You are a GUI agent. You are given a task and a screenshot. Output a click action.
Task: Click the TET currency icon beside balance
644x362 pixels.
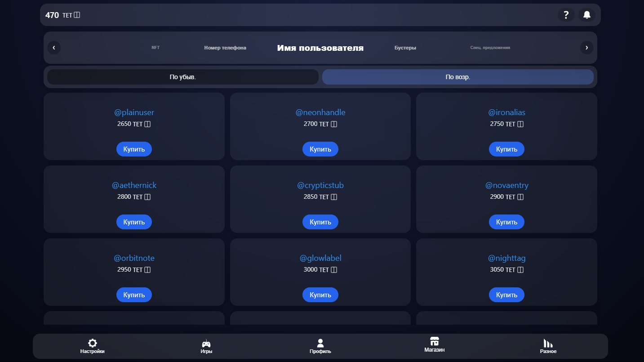(77, 15)
